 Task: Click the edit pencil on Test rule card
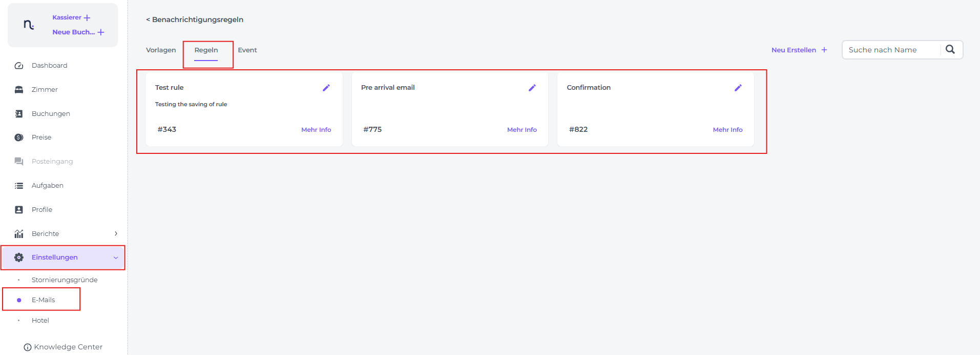pos(326,88)
